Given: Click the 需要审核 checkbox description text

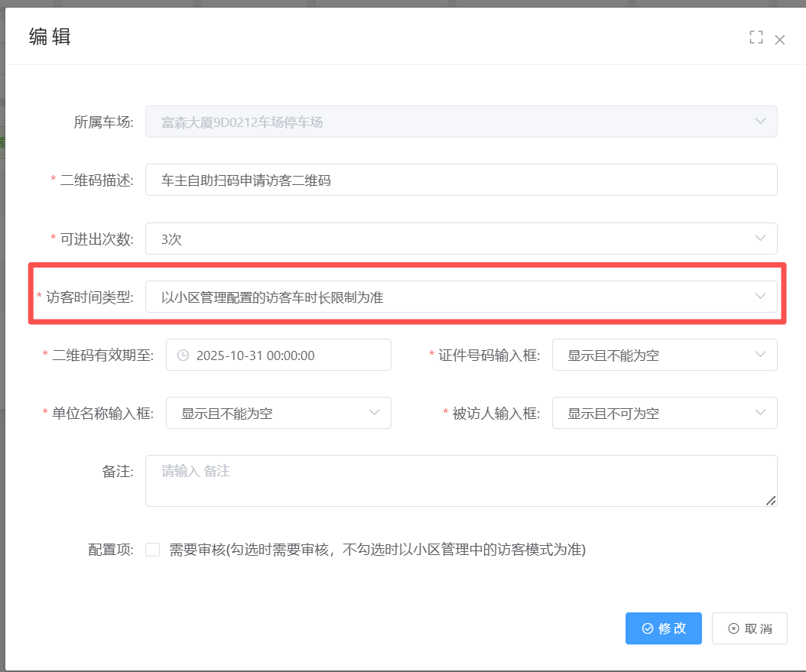Looking at the screenshot, I should 377,550.
